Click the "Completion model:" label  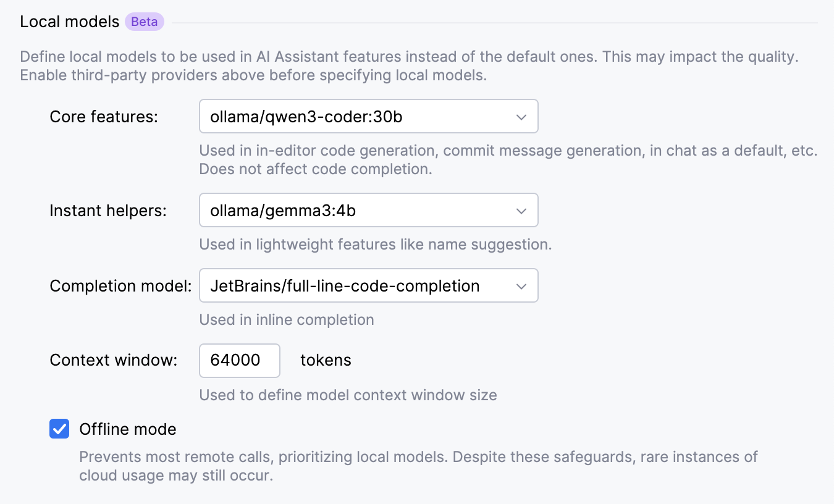pos(120,286)
